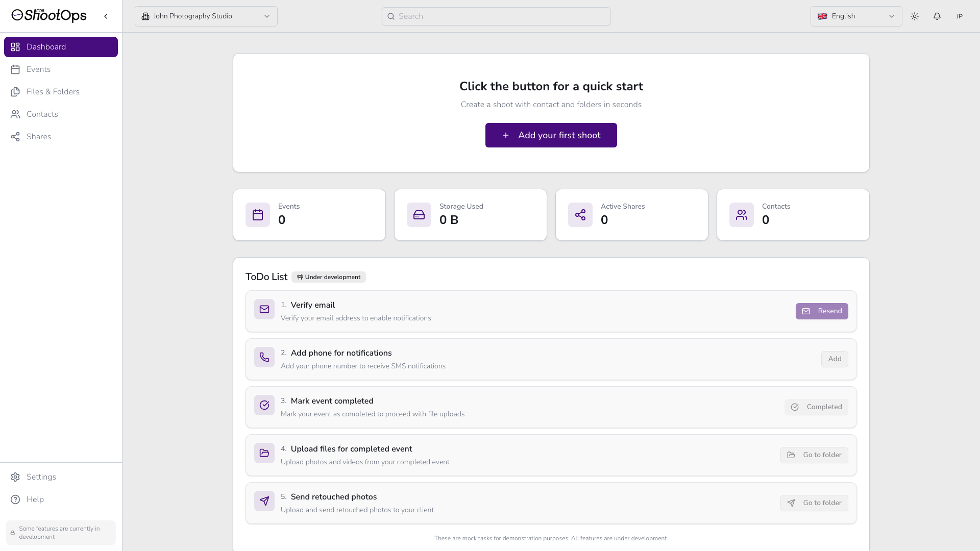Click Add your first shoot button
Image resolution: width=980 pixels, height=551 pixels.
(x=551, y=135)
